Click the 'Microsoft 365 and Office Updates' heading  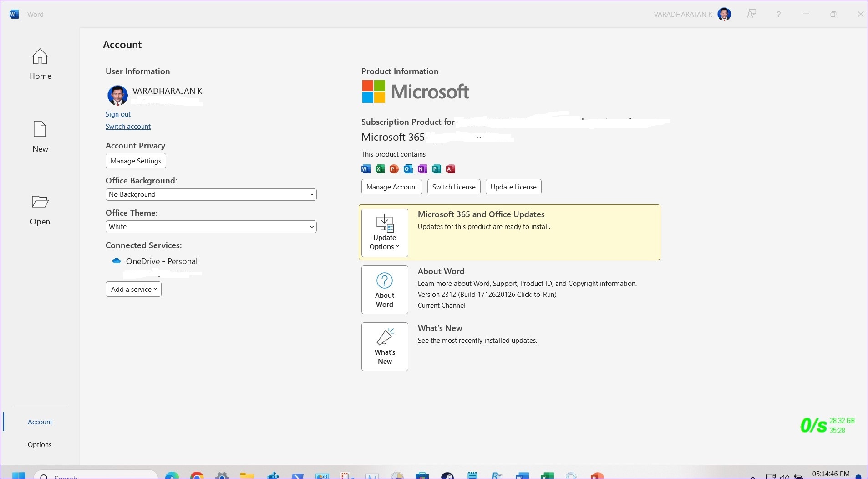click(481, 214)
